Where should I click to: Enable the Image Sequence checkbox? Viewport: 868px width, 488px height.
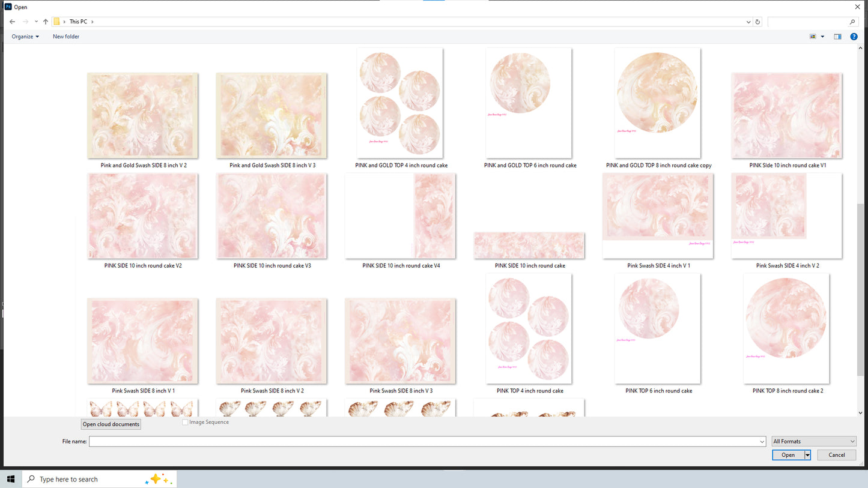[185, 423]
